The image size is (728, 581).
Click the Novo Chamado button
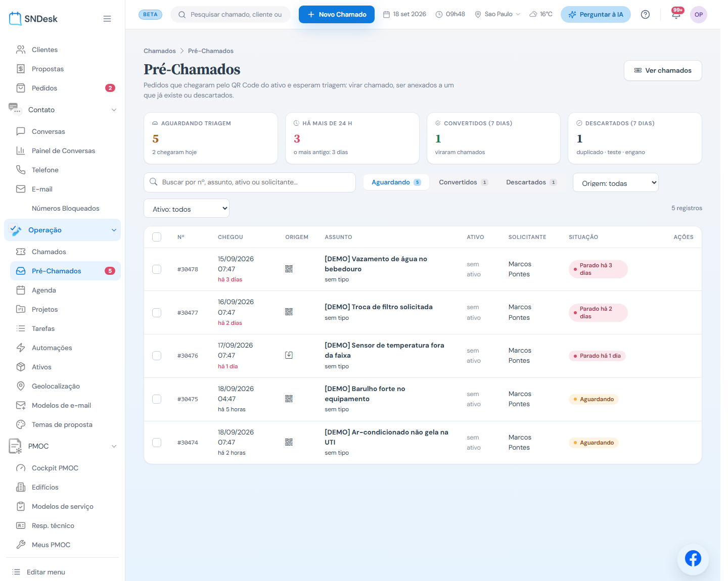(x=337, y=14)
